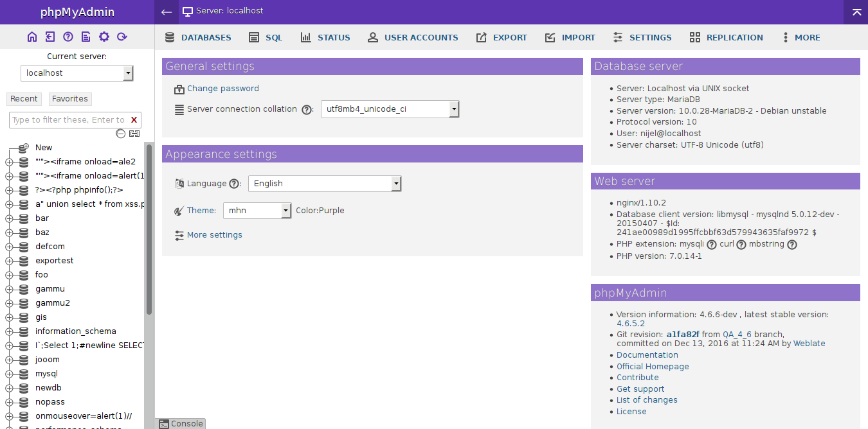Open phpMyAdmin documentation via the question mark icon

tap(68, 37)
